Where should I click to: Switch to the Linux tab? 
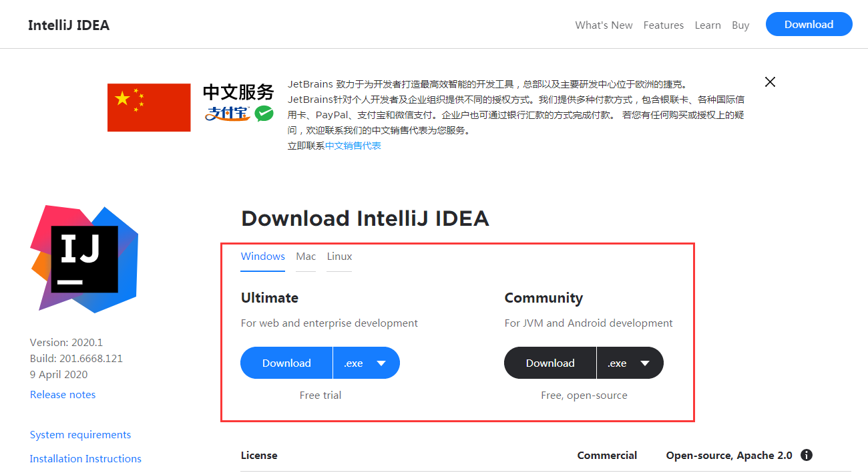point(339,257)
